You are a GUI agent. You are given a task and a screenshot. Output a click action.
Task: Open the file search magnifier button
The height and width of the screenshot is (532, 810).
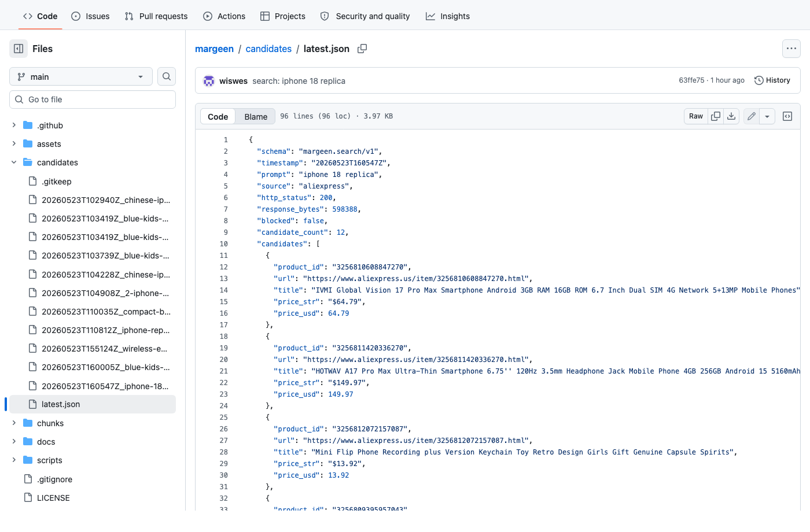(167, 76)
